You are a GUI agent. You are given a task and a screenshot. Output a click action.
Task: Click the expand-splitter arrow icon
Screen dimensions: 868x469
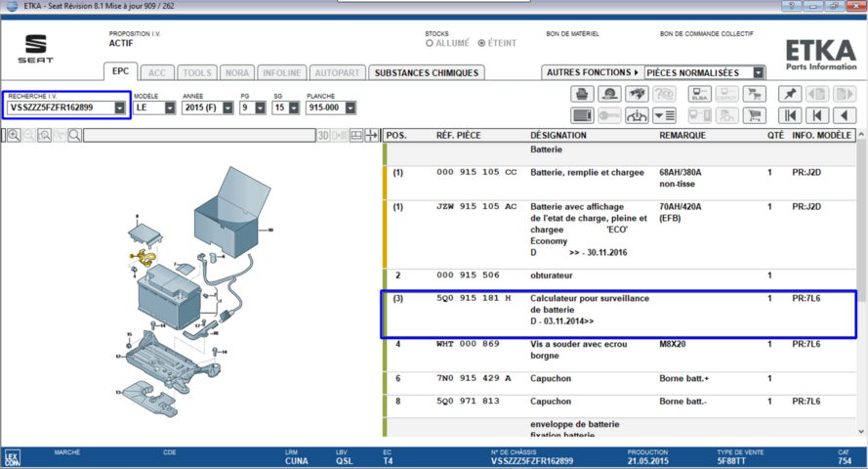371,135
